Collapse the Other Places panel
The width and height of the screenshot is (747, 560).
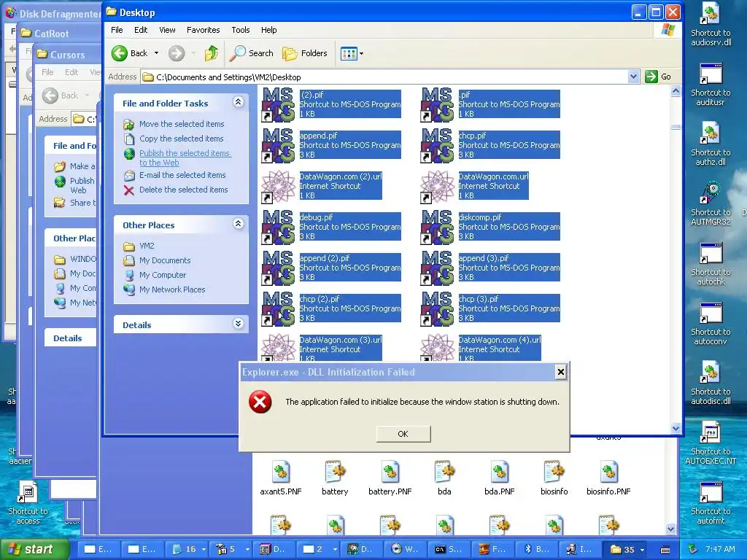[x=239, y=224]
